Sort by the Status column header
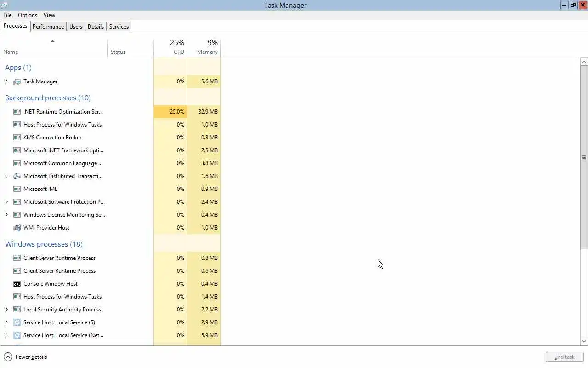 coord(130,48)
